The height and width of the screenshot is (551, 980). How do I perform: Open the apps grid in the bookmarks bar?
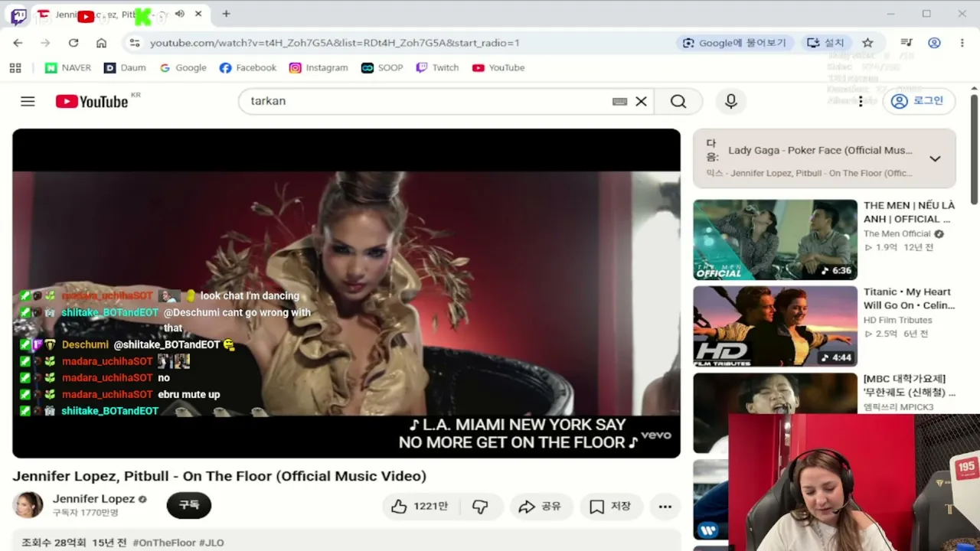[15, 68]
